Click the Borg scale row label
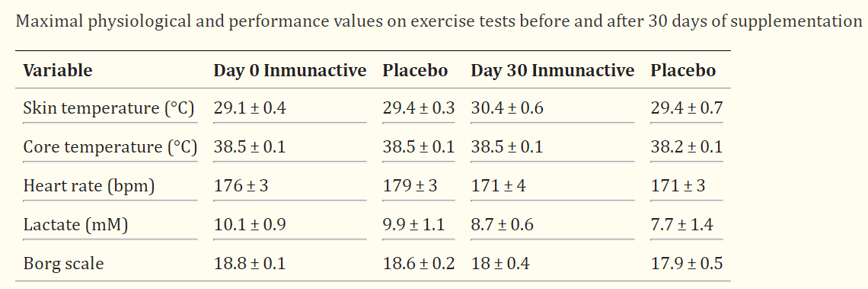Image resolution: width=868 pixels, height=289 pixels. tap(63, 263)
